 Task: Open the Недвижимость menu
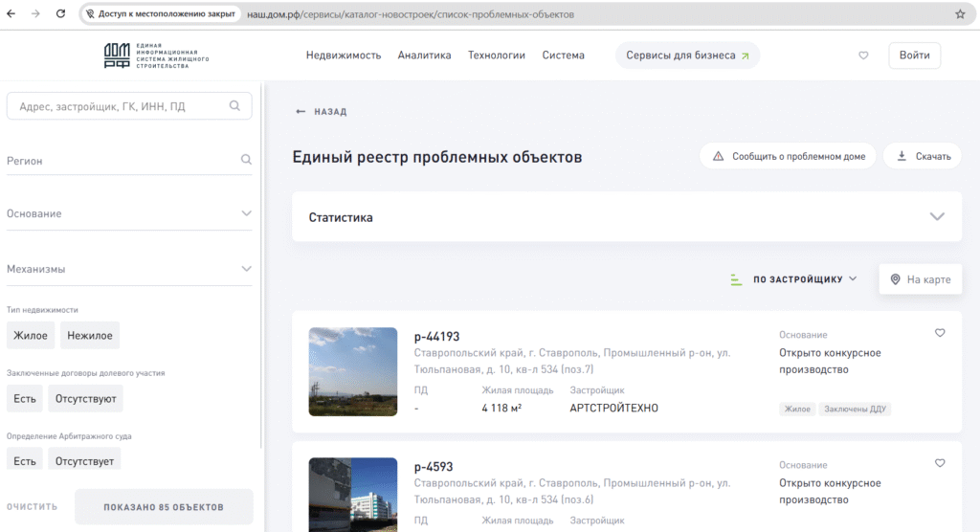click(344, 55)
